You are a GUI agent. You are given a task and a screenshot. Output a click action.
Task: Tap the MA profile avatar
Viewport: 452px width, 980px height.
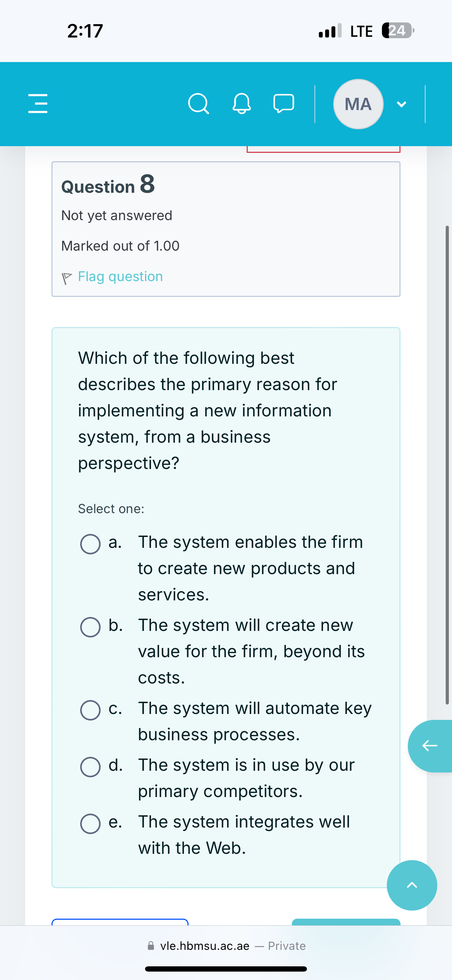tap(358, 104)
